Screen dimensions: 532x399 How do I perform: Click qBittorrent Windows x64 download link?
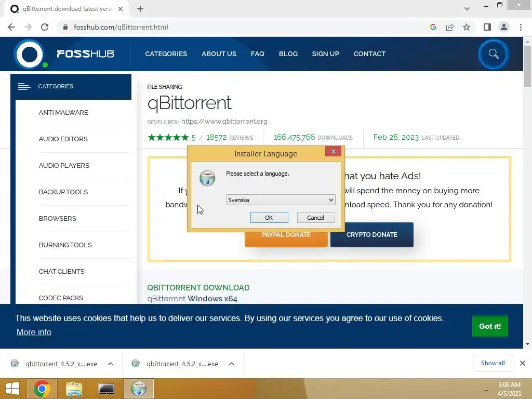192,299
